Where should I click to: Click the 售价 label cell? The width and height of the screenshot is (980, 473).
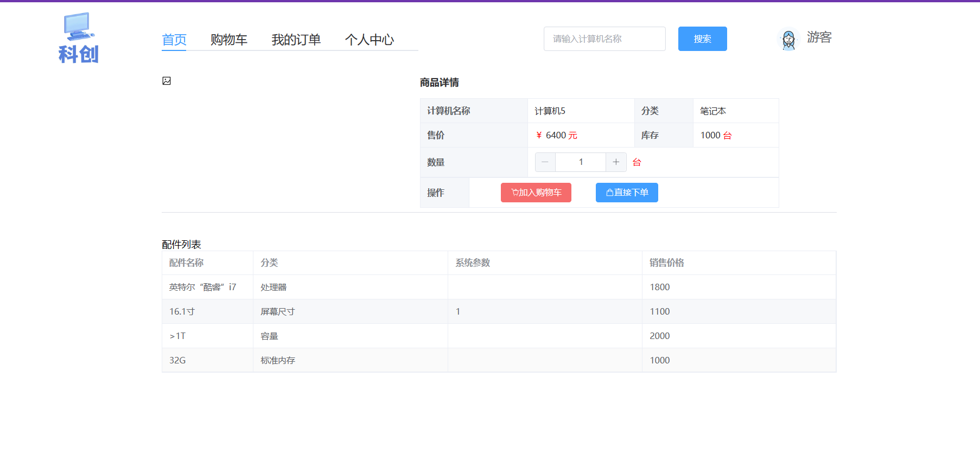[x=474, y=135]
